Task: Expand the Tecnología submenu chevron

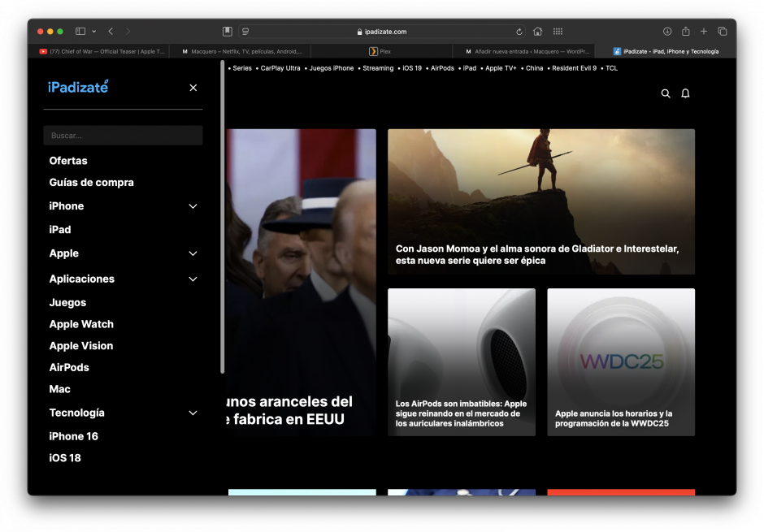Action: [193, 413]
